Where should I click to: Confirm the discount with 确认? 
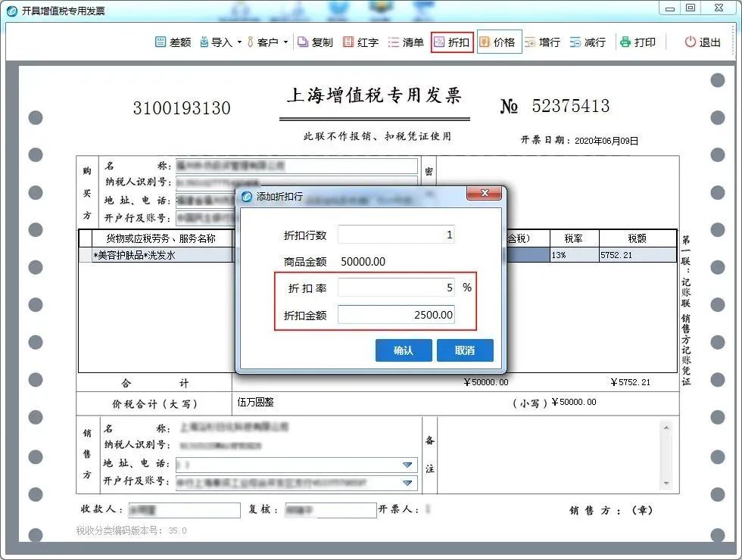coord(404,350)
